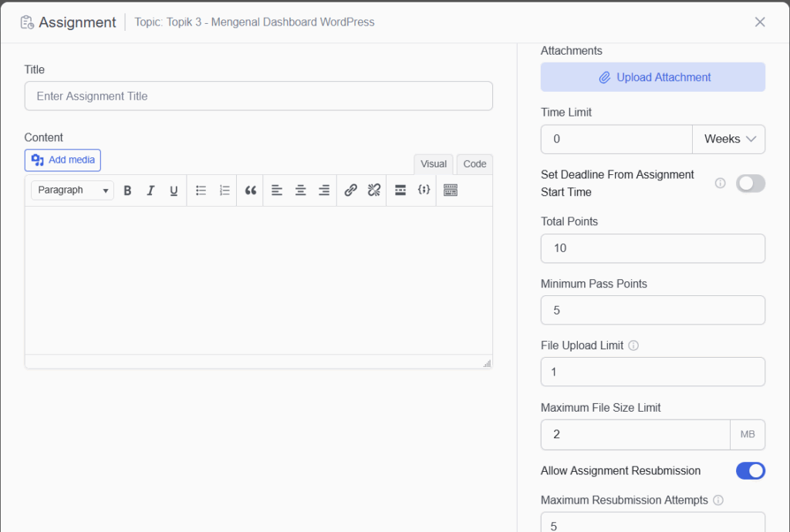Image resolution: width=790 pixels, height=532 pixels.
Task: Insert a numbered list
Action: [225, 190]
